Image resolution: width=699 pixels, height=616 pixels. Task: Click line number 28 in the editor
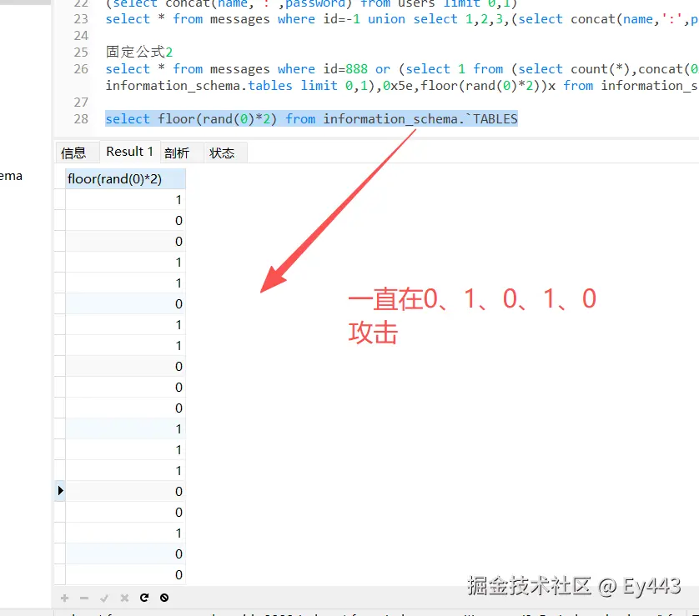pos(81,119)
